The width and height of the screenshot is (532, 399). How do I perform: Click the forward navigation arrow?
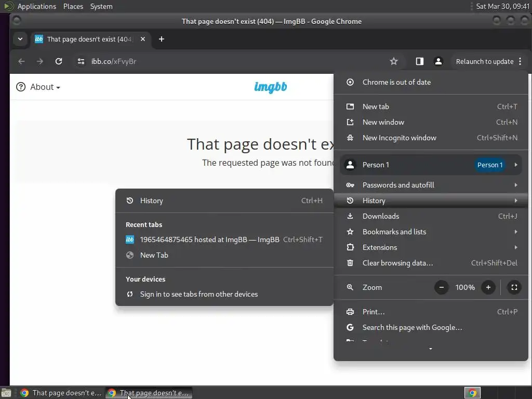click(40, 61)
